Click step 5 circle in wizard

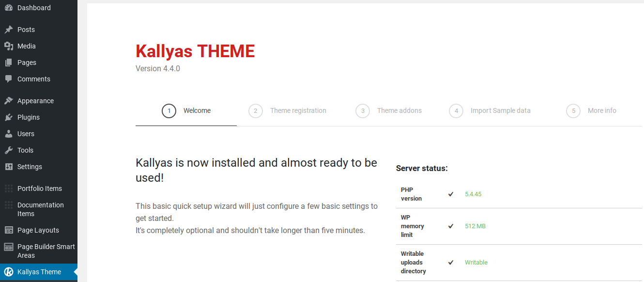tap(573, 111)
